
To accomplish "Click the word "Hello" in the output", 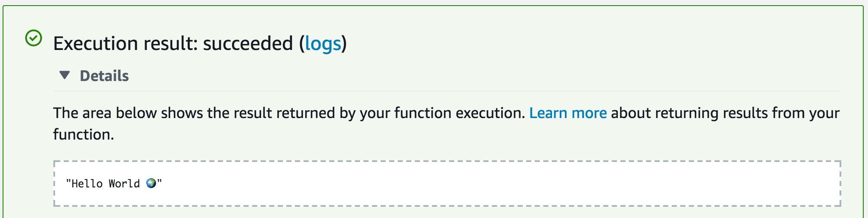I will point(87,184).
